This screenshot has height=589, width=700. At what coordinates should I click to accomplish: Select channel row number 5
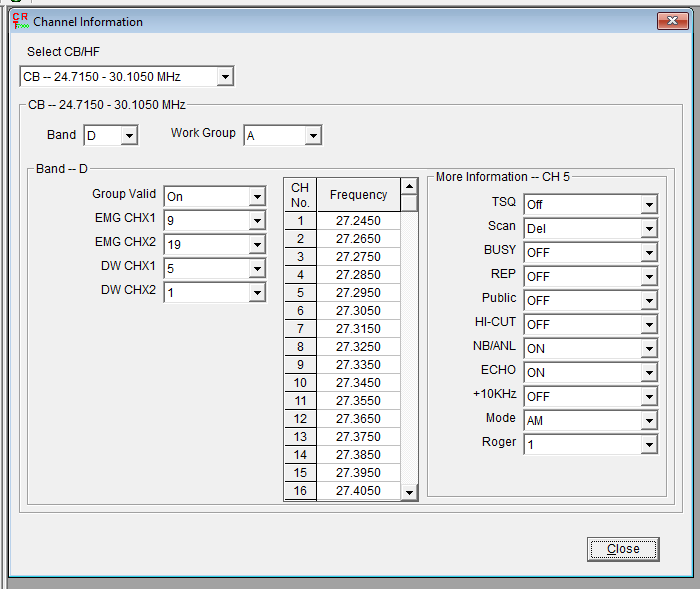coord(300,293)
